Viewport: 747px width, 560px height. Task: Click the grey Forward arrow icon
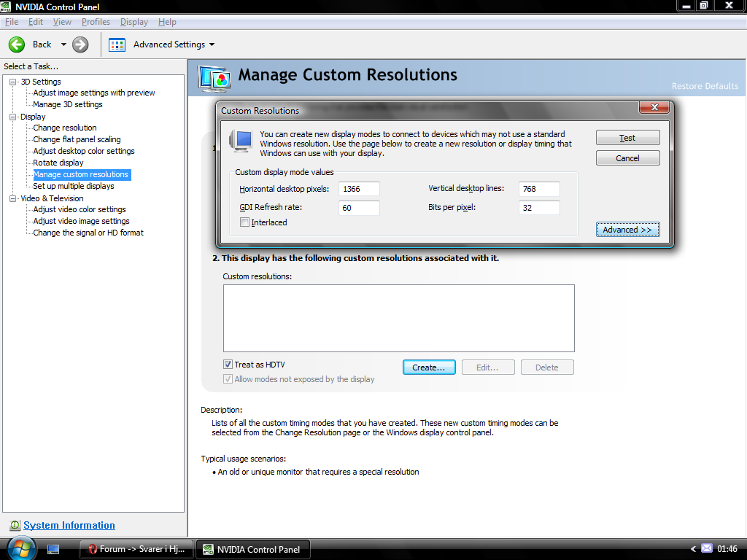[80, 44]
